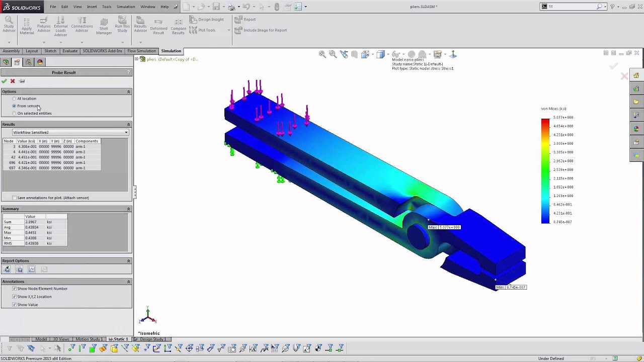This screenshot has width=644, height=362.
Task: Open the SOLIDWORKS Resources home tab
Action: point(636,75)
